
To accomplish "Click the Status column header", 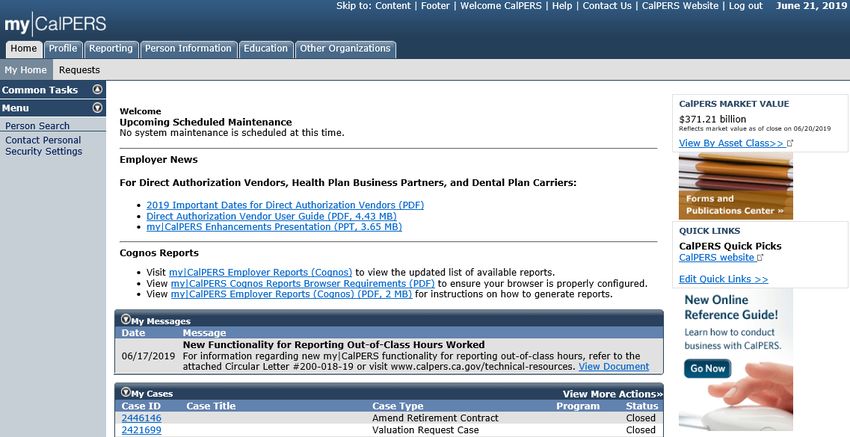I will [642, 406].
